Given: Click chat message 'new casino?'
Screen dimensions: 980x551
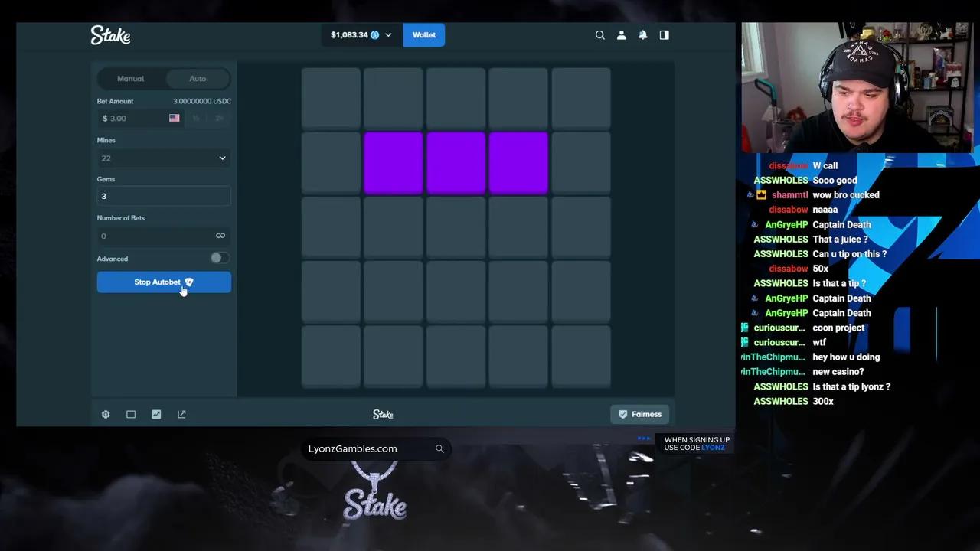Looking at the screenshot, I should point(838,372).
